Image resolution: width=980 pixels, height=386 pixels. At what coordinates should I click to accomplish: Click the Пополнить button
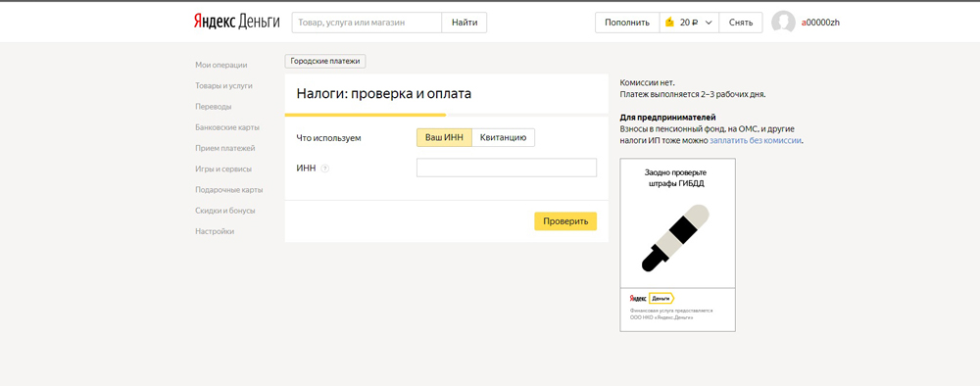pyautogui.click(x=627, y=23)
